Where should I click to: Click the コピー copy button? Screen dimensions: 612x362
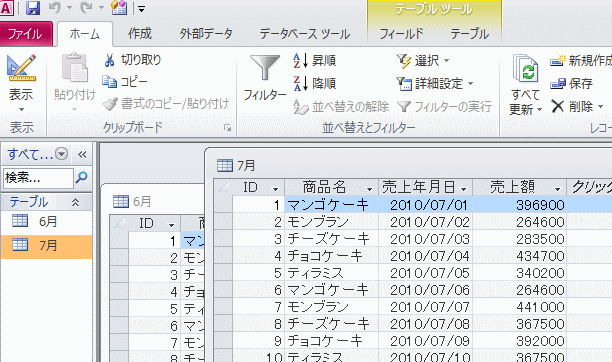125,82
